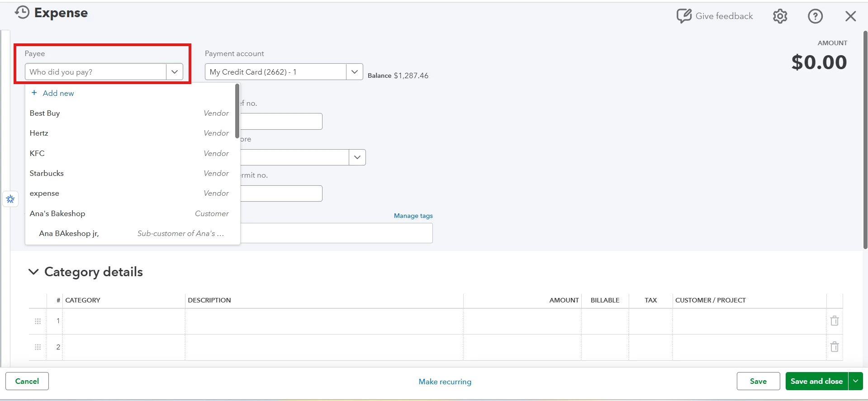Collapse the Category details section
868x401 pixels.
click(x=33, y=272)
